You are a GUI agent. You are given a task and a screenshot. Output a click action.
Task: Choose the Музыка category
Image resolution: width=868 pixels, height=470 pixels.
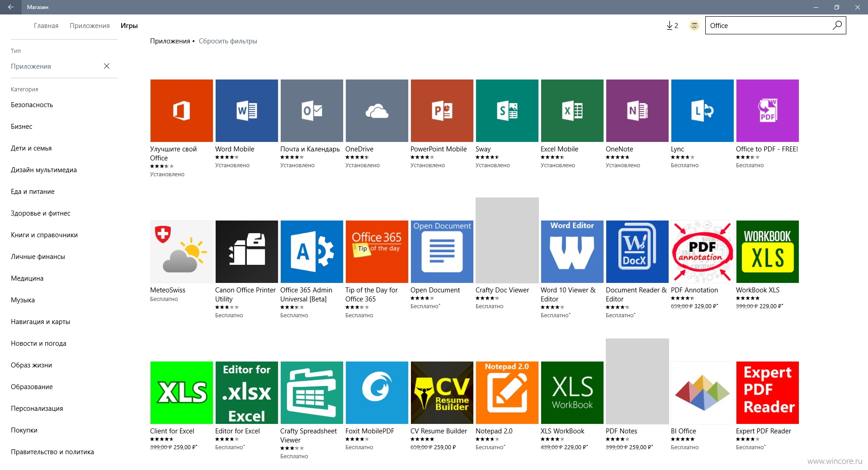[x=23, y=300]
